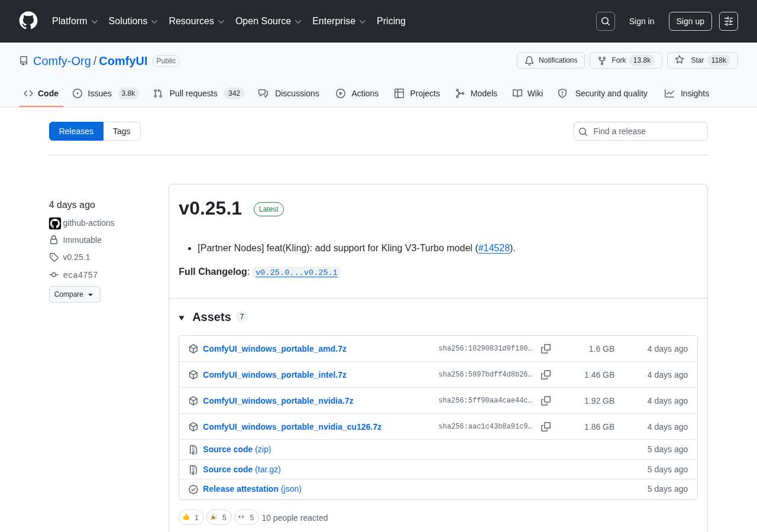Click the search magnifier icon button

[606, 21]
